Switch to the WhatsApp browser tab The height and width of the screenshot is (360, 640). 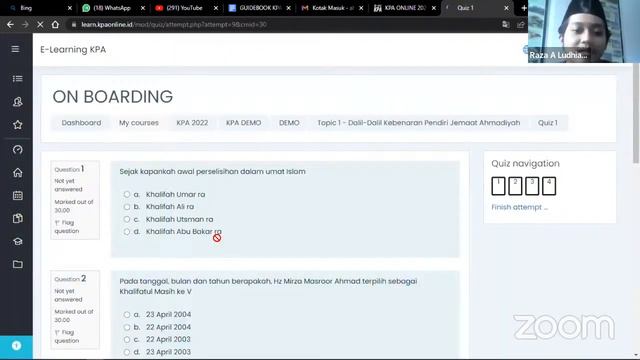pyautogui.click(x=112, y=8)
